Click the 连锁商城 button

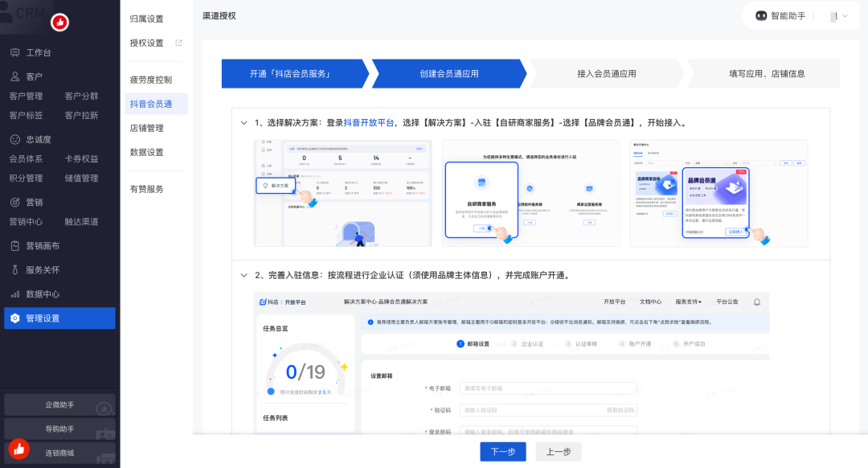click(59, 453)
